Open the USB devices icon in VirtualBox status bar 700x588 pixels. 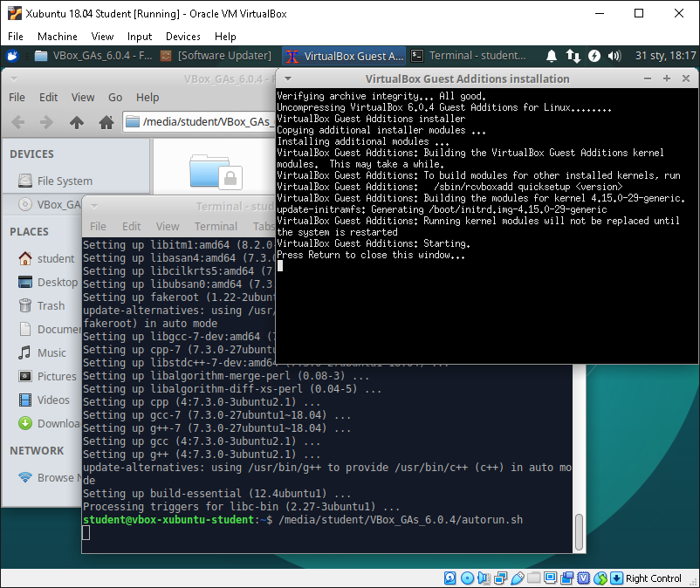pos(517,578)
